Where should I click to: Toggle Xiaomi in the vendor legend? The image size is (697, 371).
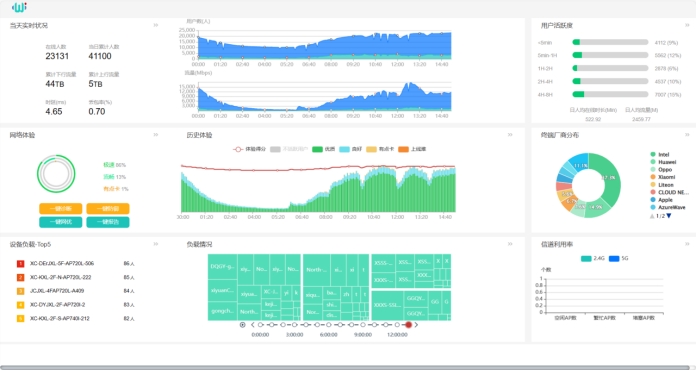662,177
